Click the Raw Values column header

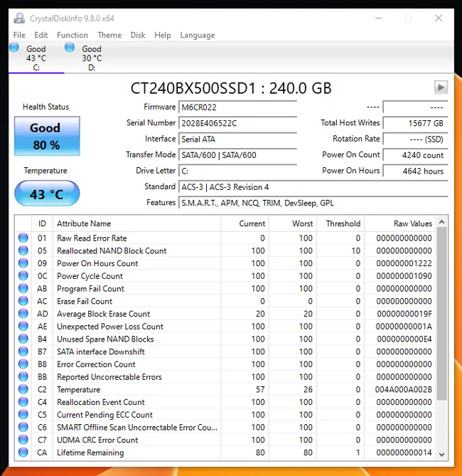(x=400, y=223)
